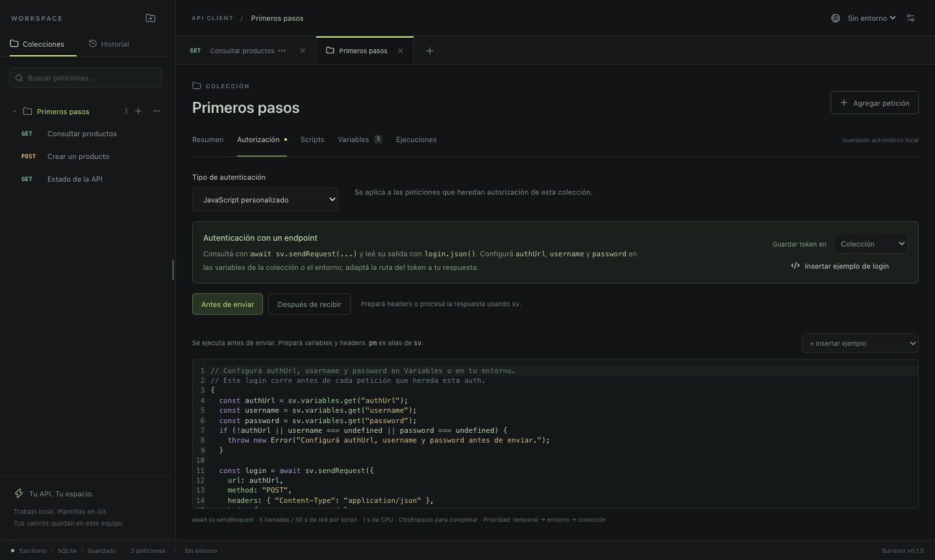
Task: Click the lightning bolt icon in sidebar footer
Action: click(19, 494)
